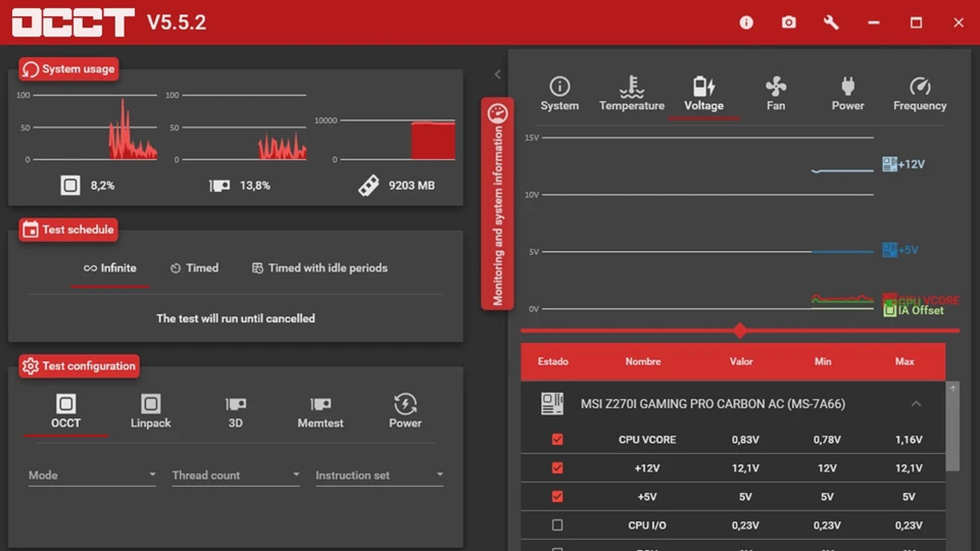Select the 3D test configuration

(x=235, y=412)
